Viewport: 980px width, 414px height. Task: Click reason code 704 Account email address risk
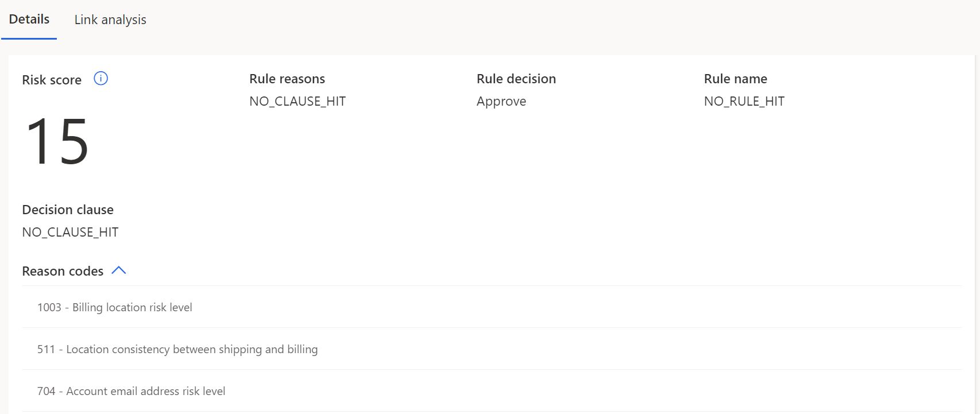[491, 391]
